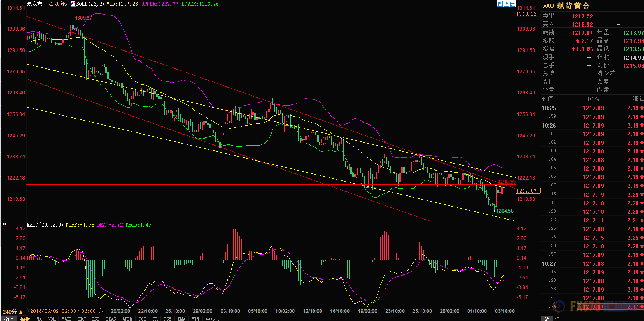
Task: Expand 更多... indicators list
Action: point(213,319)
